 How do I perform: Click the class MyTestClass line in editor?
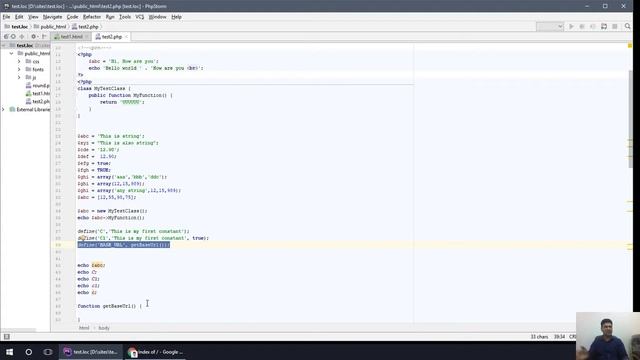[x=104, y=89]
